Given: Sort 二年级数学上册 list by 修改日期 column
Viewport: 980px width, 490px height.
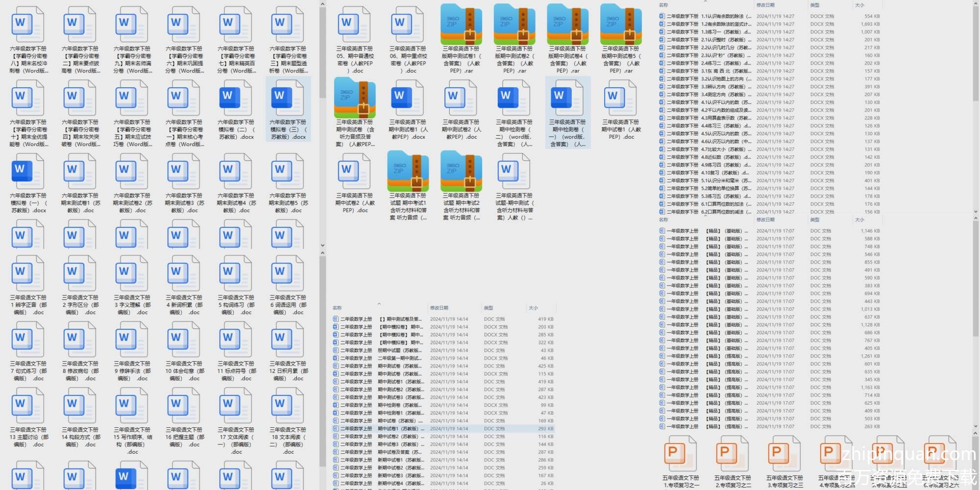Looking at the screenshot, I should pyautogui.click(x=439, y=308).
